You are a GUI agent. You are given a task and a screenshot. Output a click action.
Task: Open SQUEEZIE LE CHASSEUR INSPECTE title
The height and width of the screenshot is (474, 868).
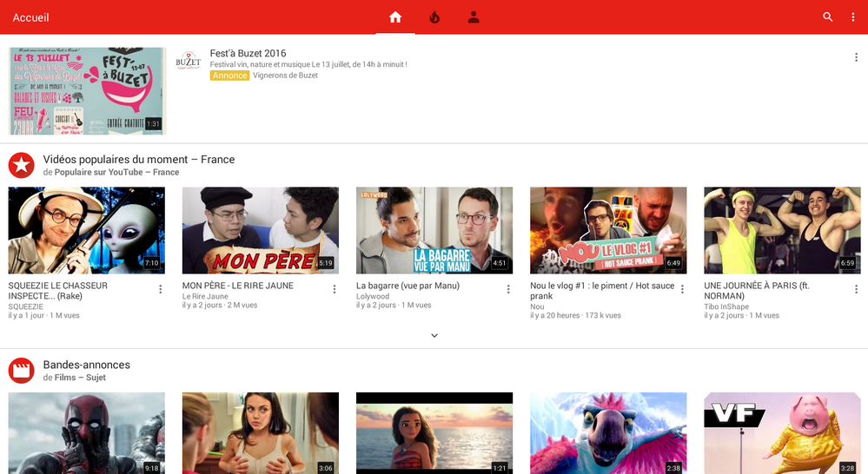point(57,290)
